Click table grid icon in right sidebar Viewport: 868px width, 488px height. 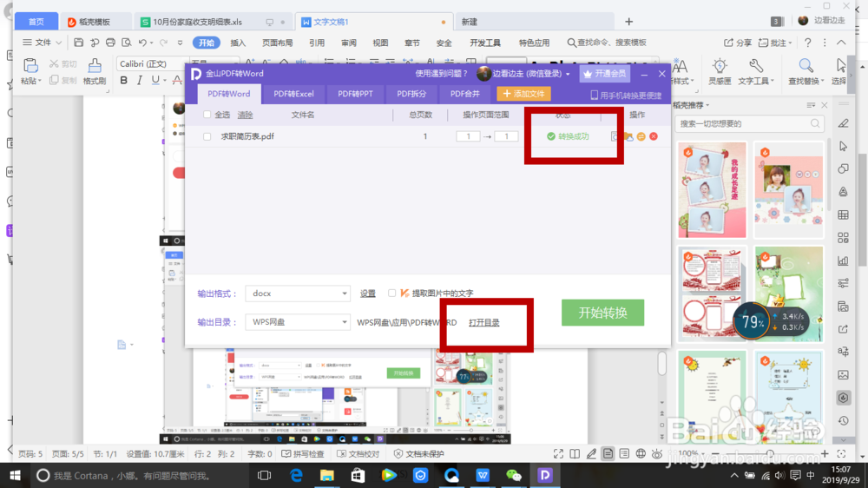pyautogui.click(x=843, y=214)
